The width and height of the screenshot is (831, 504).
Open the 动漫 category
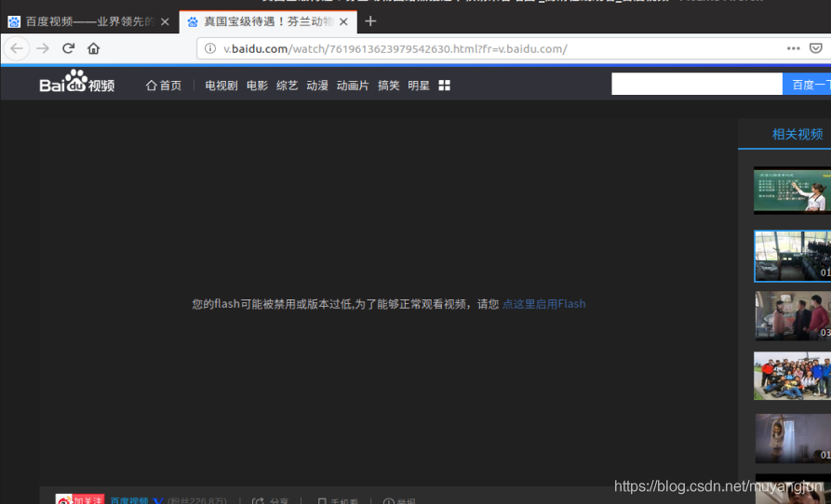317,86
